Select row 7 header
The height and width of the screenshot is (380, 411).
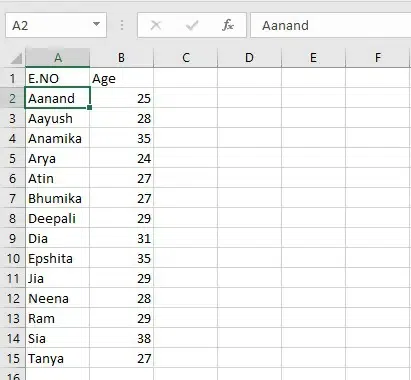pyautogui.click(x=13, y=198)
